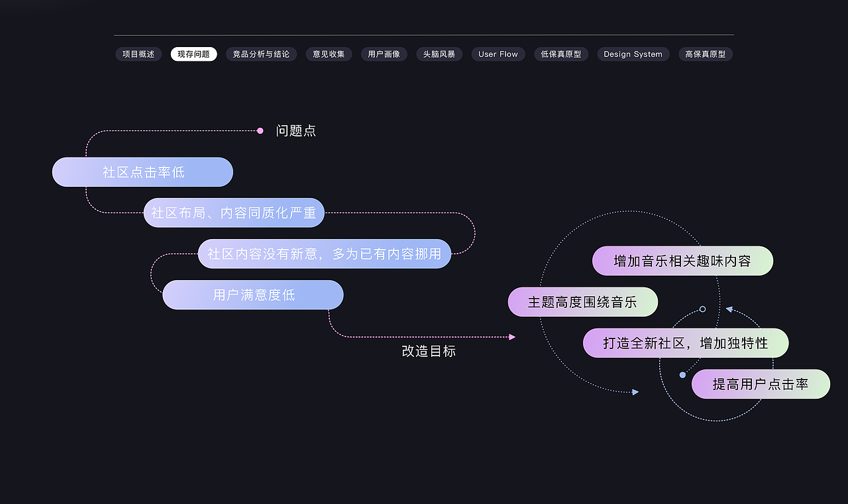This screenshot has height=504, width=848.
Task: Click the 问题点 label text
Action: click(x=296, y=130)
